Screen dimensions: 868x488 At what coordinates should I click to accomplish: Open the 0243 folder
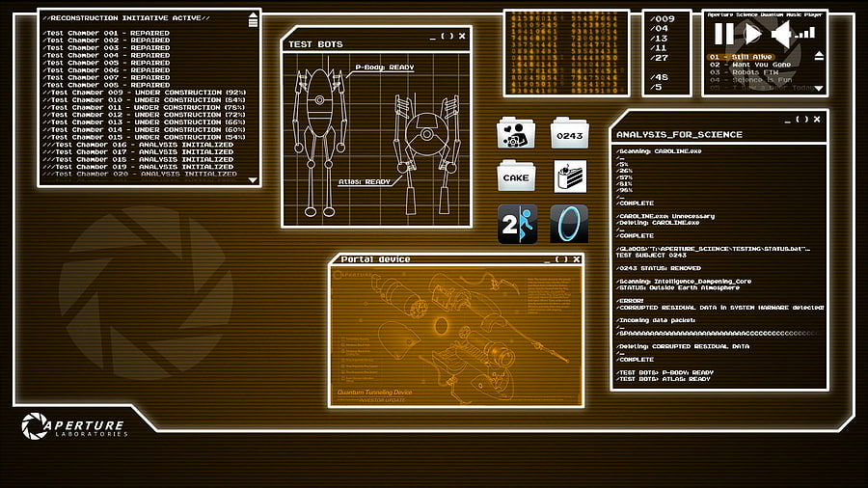(570, 133)
